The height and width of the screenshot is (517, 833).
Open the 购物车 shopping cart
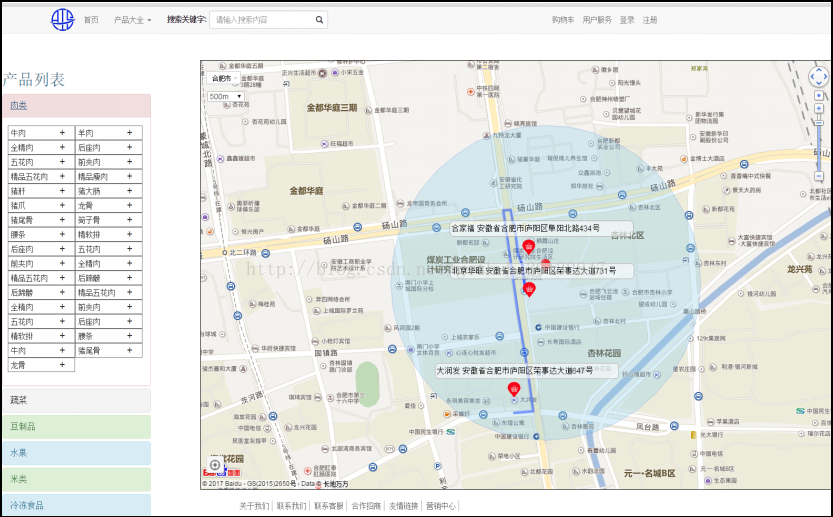pos(563,20)
